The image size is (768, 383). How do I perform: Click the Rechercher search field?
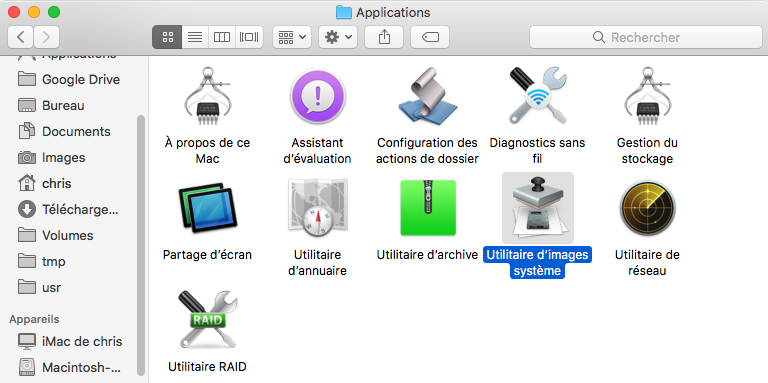[x=646, y=37]
